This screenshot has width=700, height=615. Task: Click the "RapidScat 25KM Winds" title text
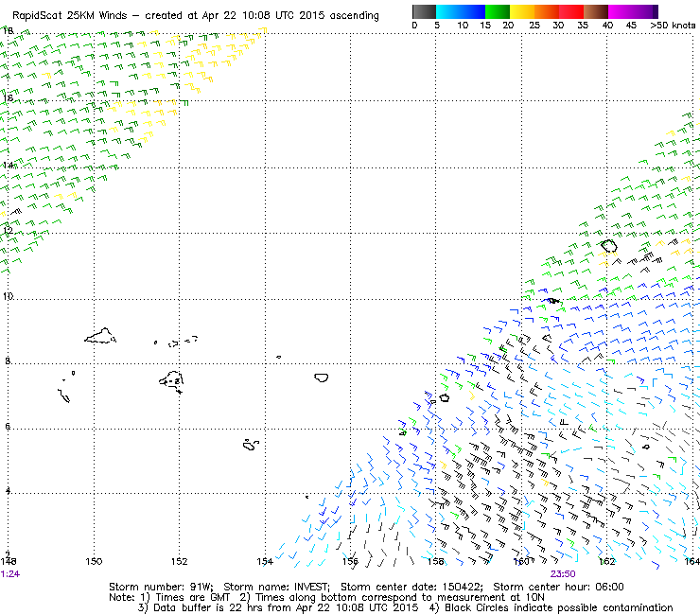[70, 16]
